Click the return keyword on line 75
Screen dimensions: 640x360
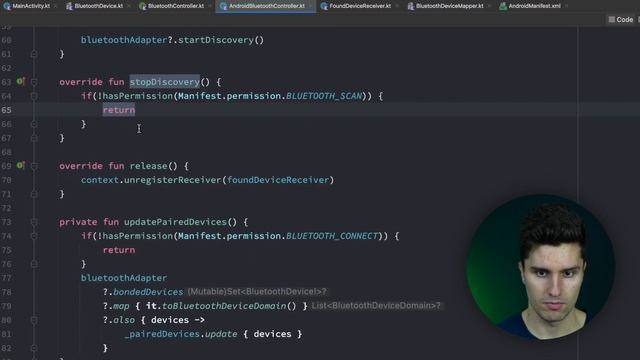[119, 250]
